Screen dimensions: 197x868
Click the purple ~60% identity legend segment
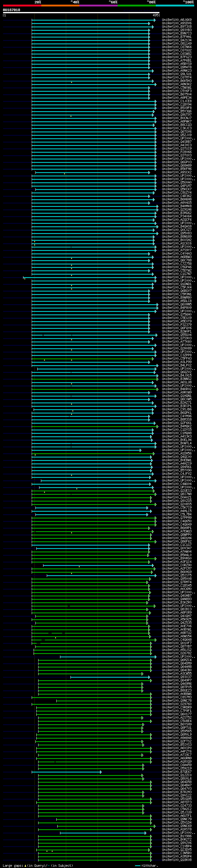tap(98, 6)
